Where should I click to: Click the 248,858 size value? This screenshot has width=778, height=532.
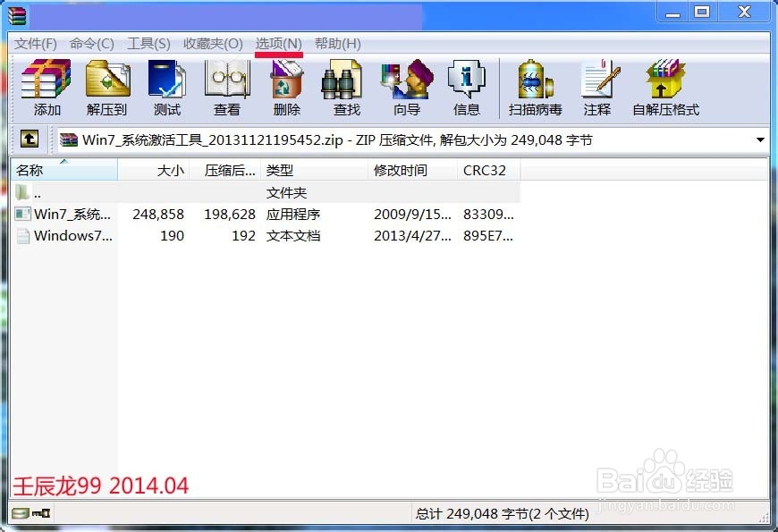[x=158, y=215]
